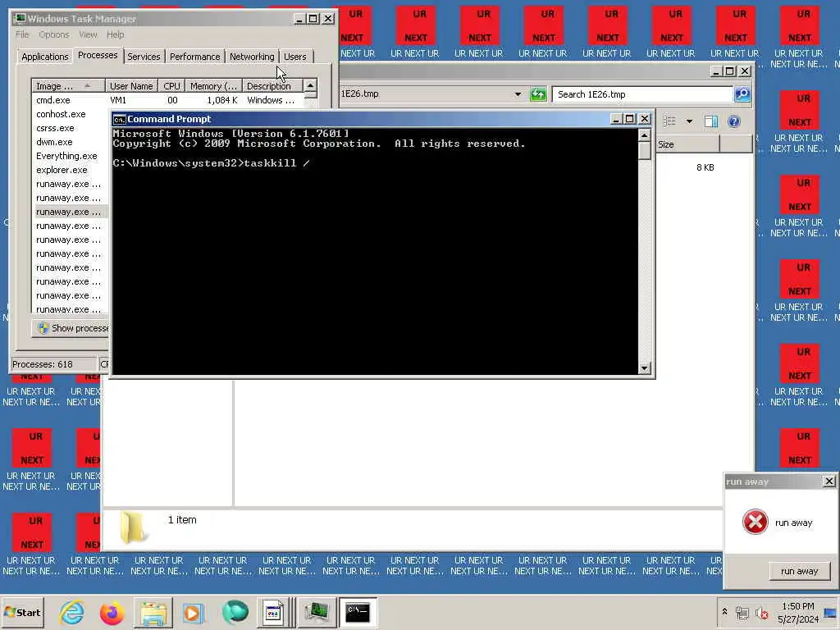Toggle the Explorer preview pane
The image size is (840, 630).
click(x=711, y=121)
